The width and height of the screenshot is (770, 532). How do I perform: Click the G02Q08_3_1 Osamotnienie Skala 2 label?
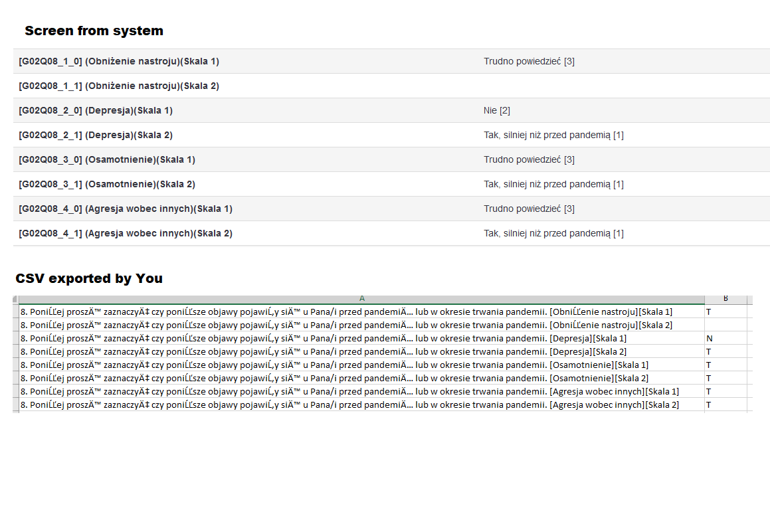click(x=107, y=184)
